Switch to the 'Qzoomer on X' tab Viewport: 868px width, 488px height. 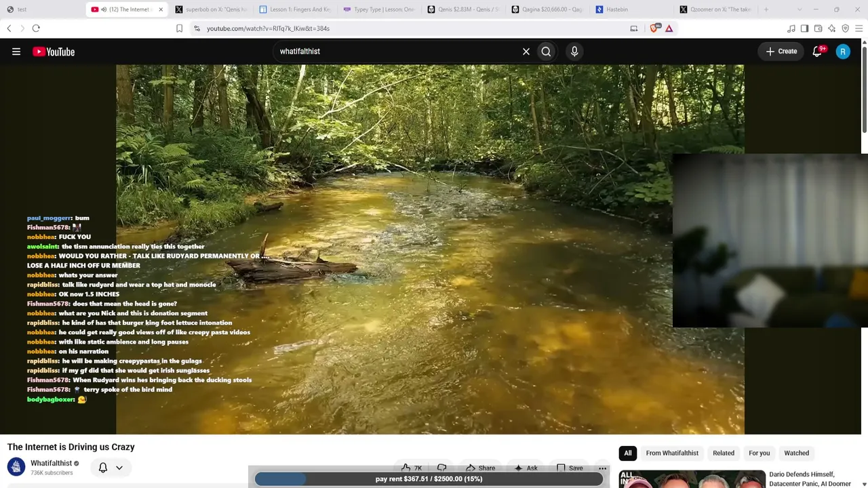pyautogui.click(x=715, y=9)
